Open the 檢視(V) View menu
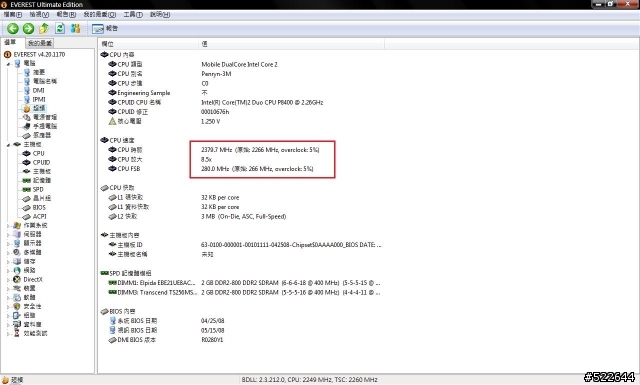This screenshot has width=640, height=385. [x=39, y=14]
